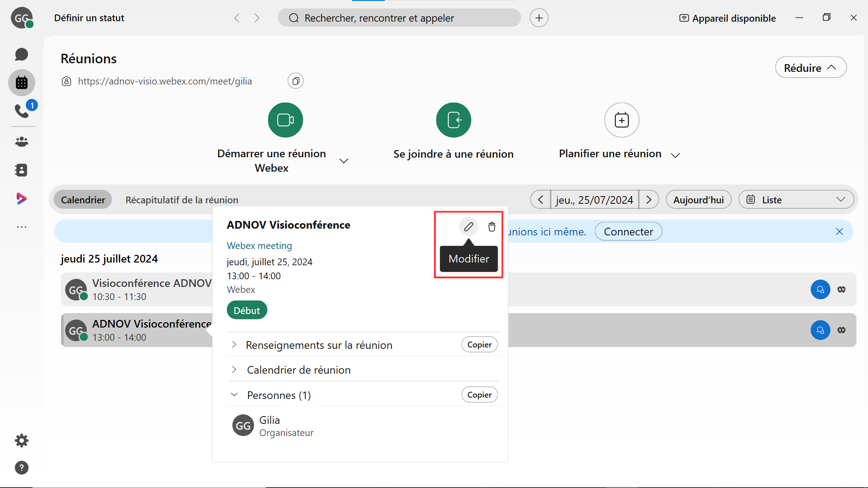Image resolution: width=868 pixels, height=488 pixels.
Task: Go back with the left navigation arrow
Action: pos(237,18)
